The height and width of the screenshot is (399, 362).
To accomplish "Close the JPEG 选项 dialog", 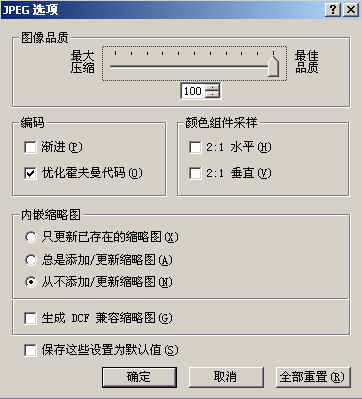I will tap(351, 9).
